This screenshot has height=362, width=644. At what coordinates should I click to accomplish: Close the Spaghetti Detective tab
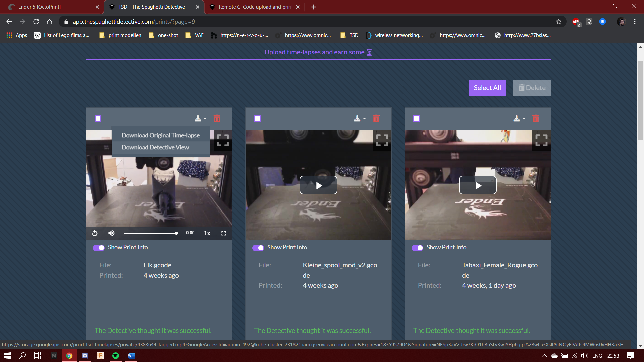point(198,7)
